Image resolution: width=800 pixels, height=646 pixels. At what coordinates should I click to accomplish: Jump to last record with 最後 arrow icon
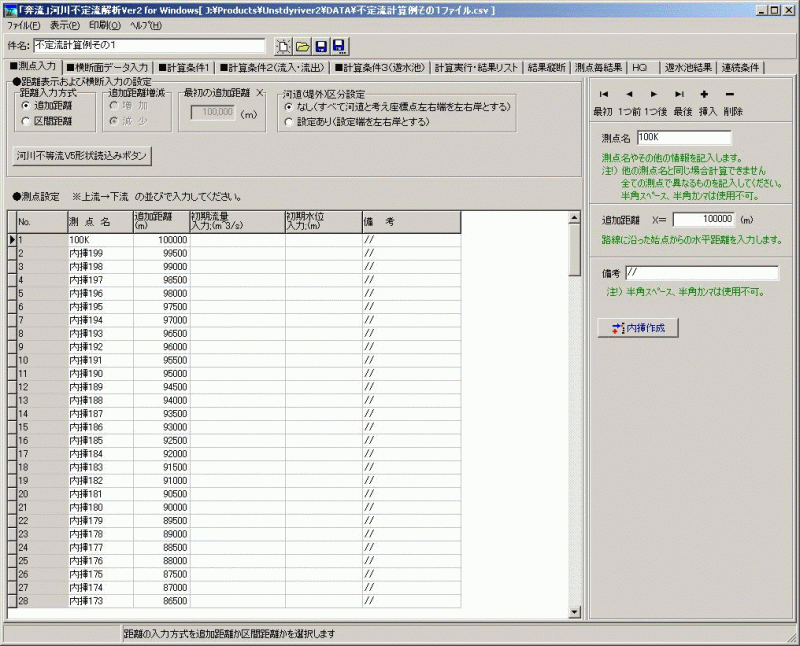pyautogui.click(x=680, y=93)
